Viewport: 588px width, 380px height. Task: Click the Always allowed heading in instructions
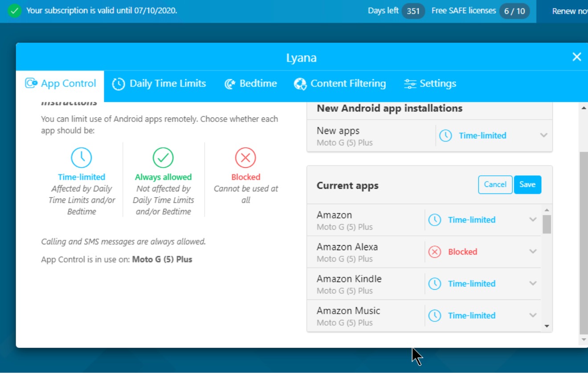coord(163,177)
